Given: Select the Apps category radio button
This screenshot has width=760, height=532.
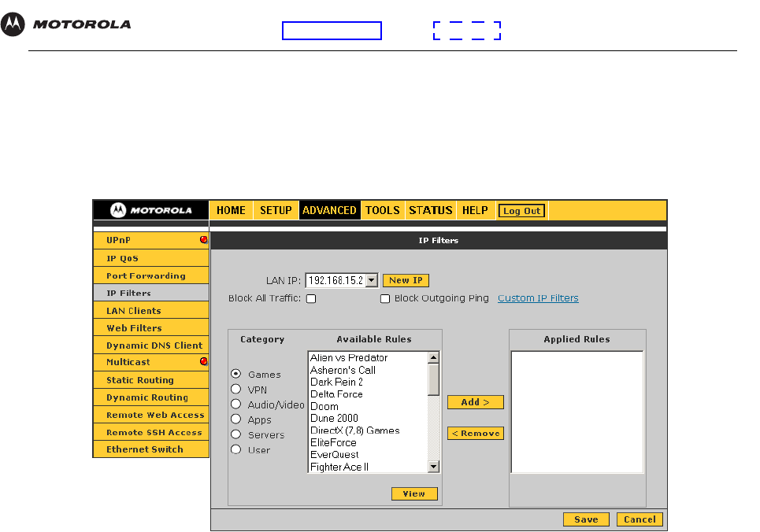Looking at the screenshot, I should tap(236, 419).
